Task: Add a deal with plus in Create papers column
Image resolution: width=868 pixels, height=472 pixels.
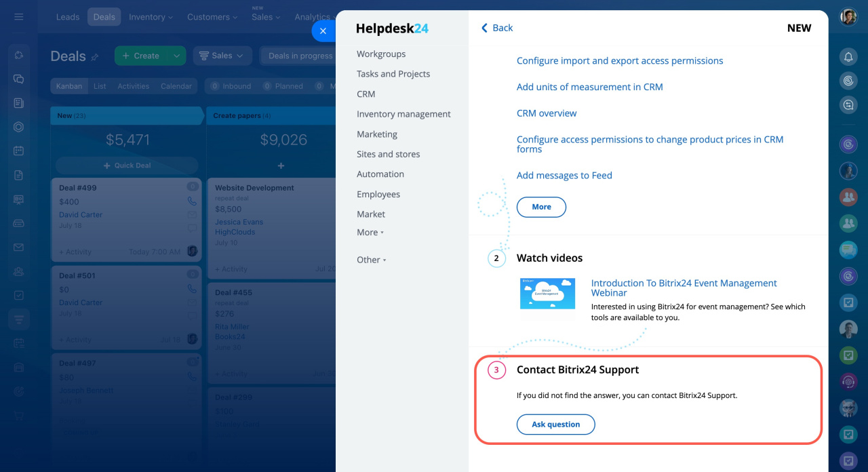Action: [281, 165]
